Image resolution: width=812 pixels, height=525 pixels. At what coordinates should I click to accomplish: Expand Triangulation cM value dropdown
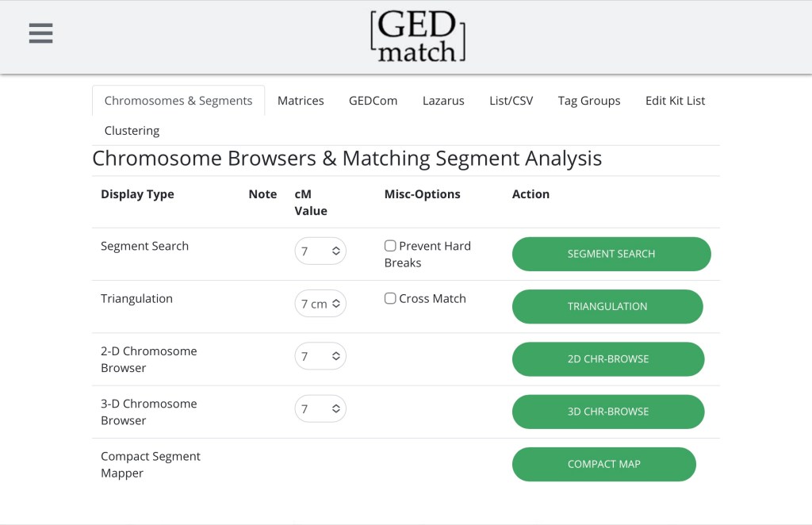320,304
